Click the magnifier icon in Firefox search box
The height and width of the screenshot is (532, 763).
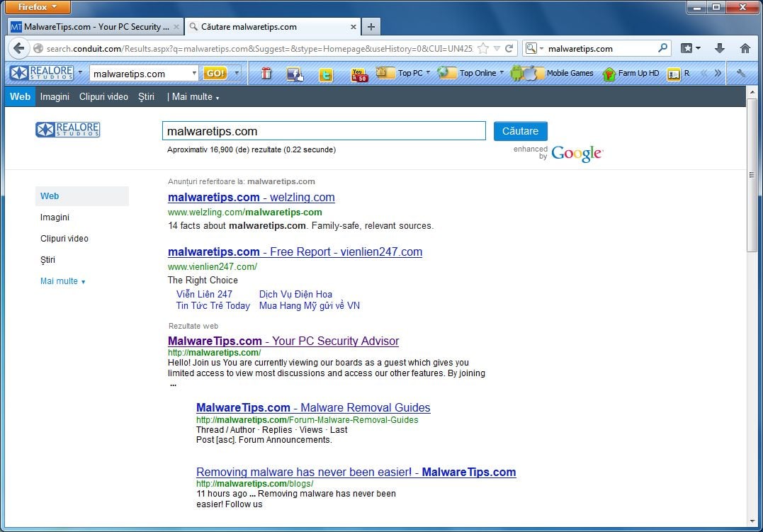(662, 47)
